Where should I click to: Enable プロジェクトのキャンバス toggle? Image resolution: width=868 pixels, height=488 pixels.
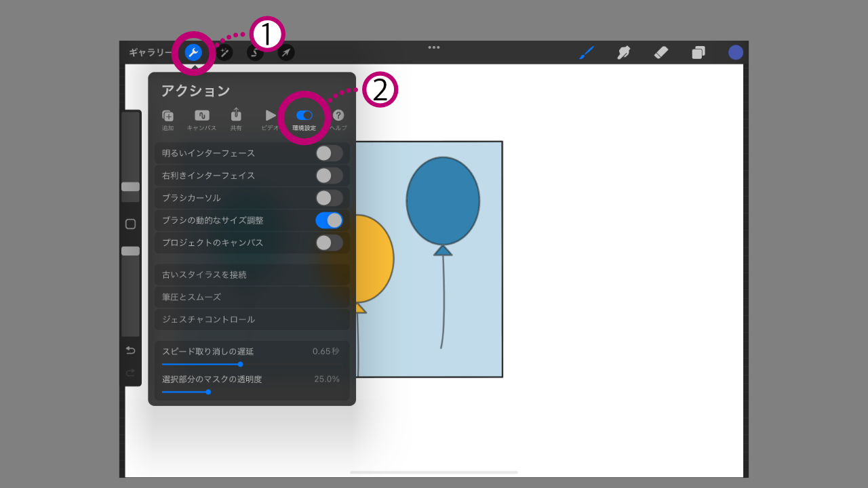[329, 243]
